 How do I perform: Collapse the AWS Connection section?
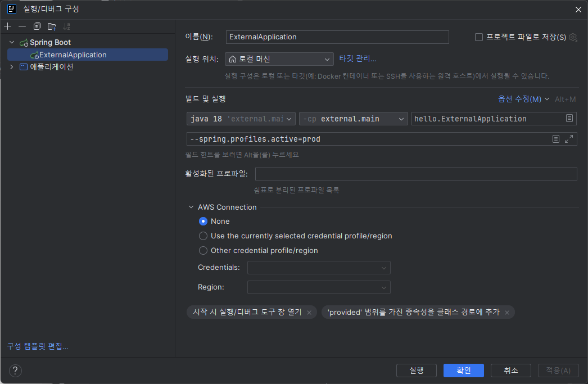(x=191, y=207)
